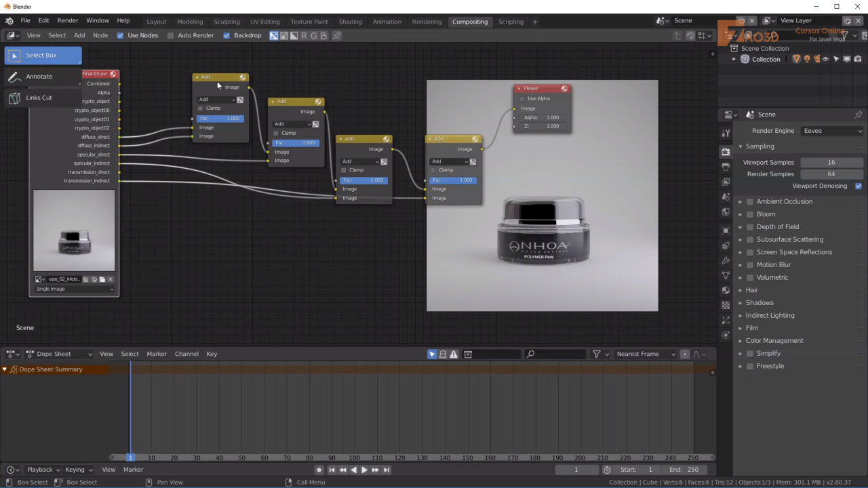The width and height of the screenshot is (868, 488).
Task: Open Render Engine Eevee dropdown
Action: pyautogui.click(x=832, y=131)
